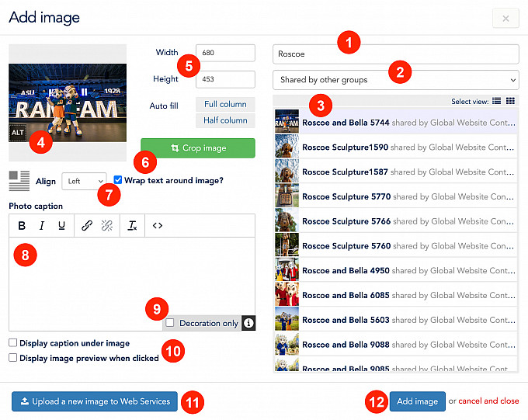This screenshot has height=420, width=528.
Task: Open source code view of caption
Action: (158, 225)
